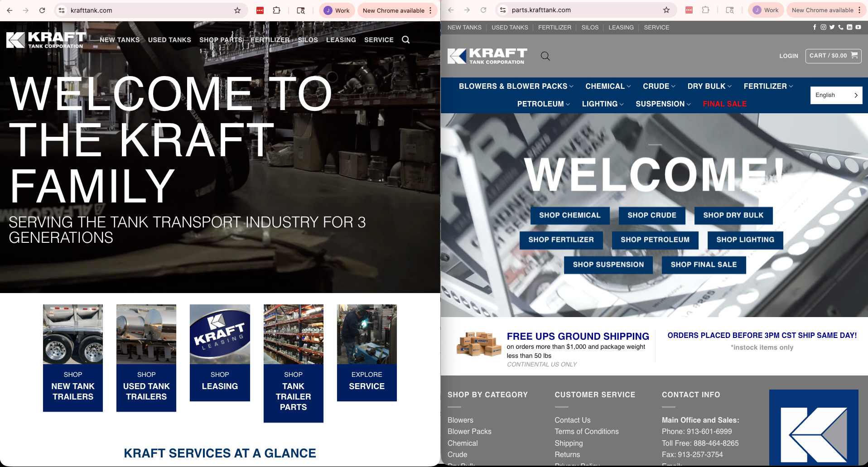Open the Contact Us footer link

[x=573, y=420]
